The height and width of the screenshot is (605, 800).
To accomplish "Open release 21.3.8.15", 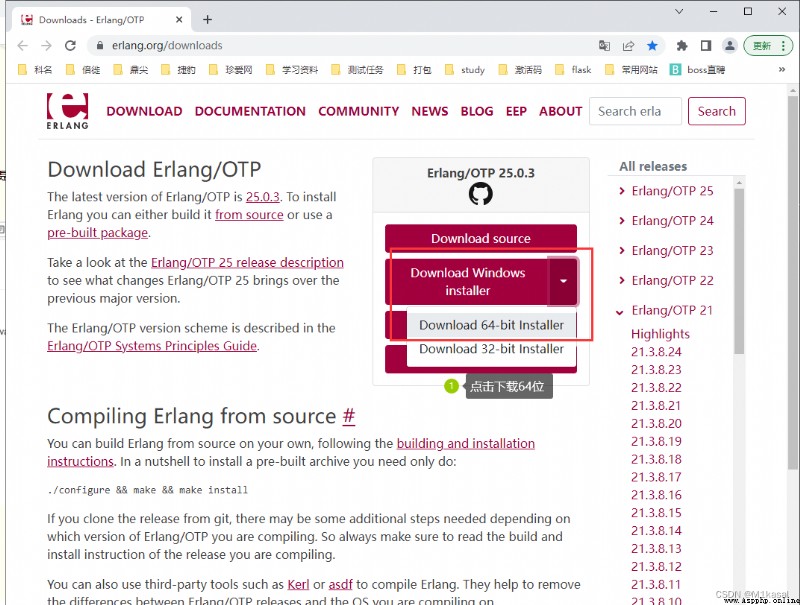I will click(656, 513).
